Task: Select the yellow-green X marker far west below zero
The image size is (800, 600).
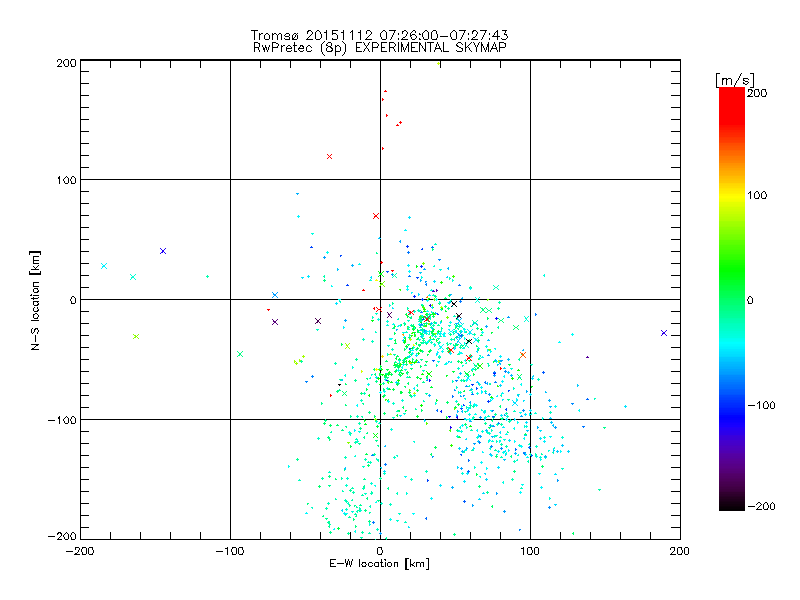Action: click(x=136, y=336)
